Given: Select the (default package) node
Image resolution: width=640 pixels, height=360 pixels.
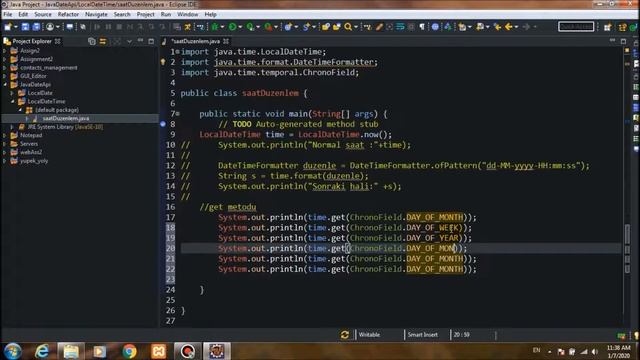Looking at the screenshot, I should pos(57,110).
